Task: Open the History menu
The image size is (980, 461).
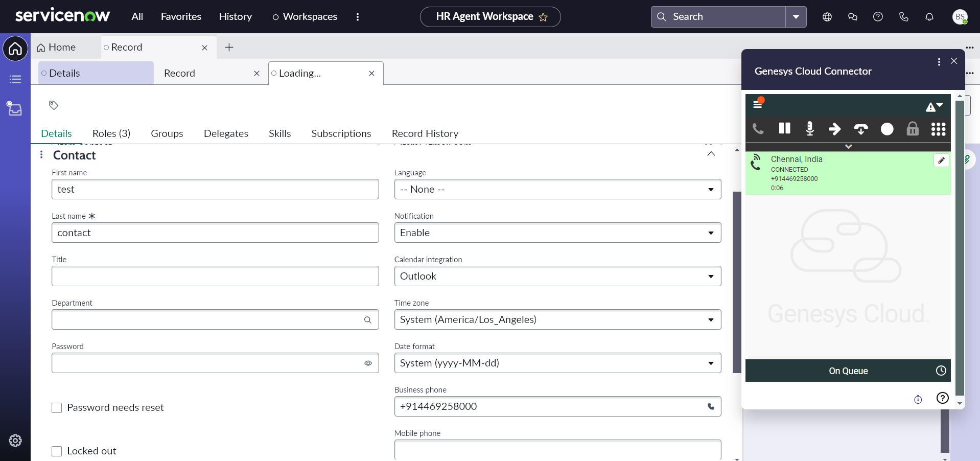Action: click(x=236, y=16)
